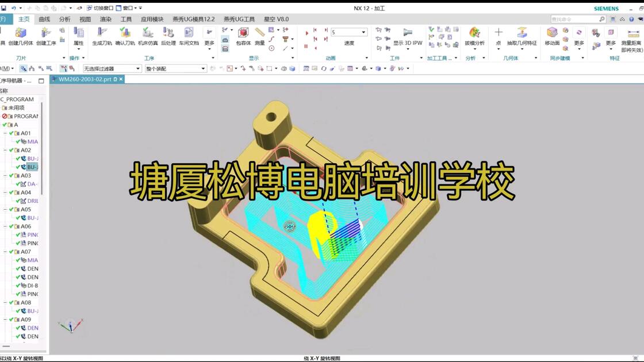Maximize the Operation Navigator panel square icon
The image size is (644, 362).
41,81
